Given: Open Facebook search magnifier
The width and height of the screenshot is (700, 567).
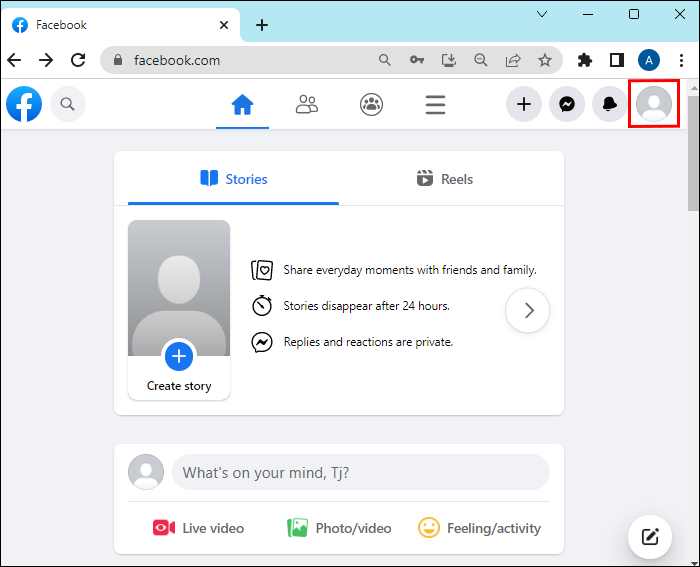Looking at the screenshot, I should coord(67,104).
